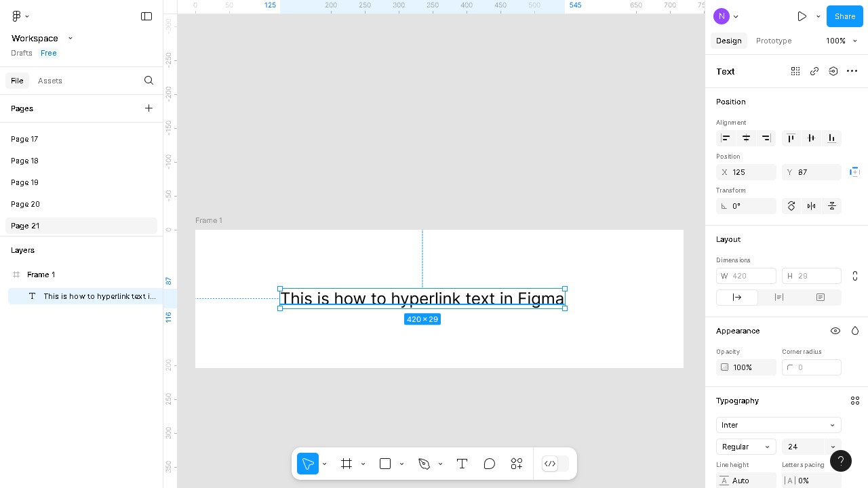
Task: Open the Frame tool
Action: 347,464
